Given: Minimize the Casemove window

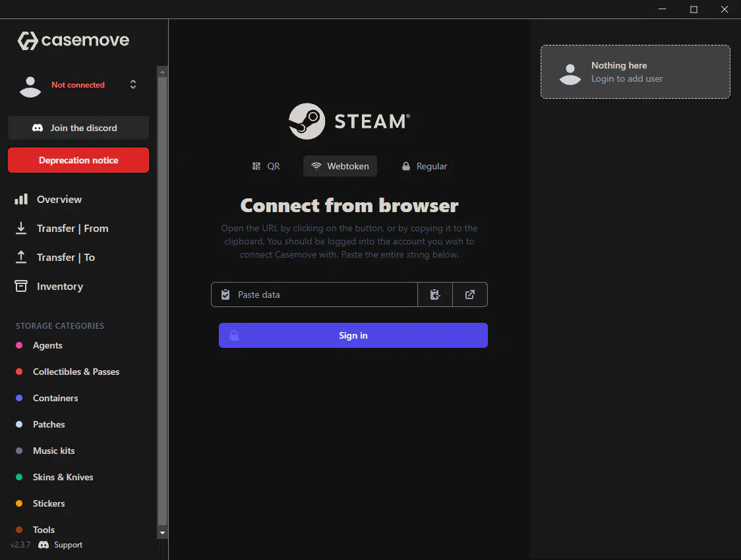Looking at the screenshot, I should 662,9.
